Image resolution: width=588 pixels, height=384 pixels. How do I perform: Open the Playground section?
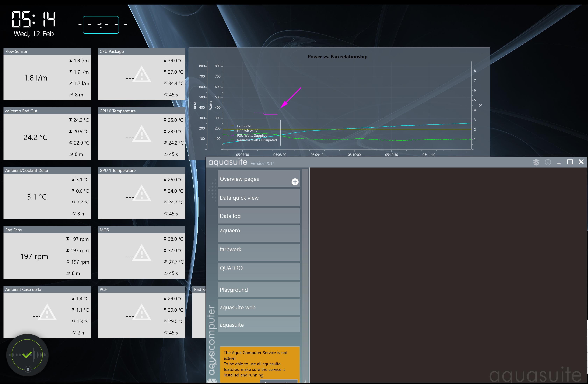click(x=259, y=289)
